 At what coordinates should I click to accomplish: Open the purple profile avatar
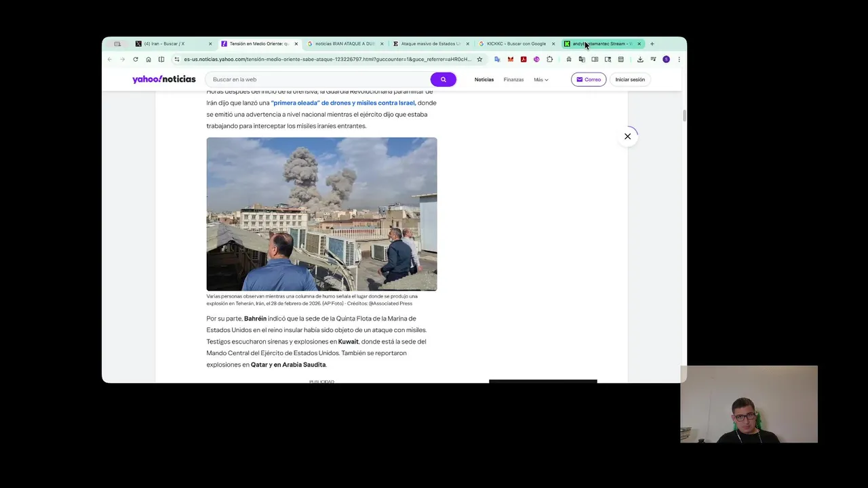(666, 59)
